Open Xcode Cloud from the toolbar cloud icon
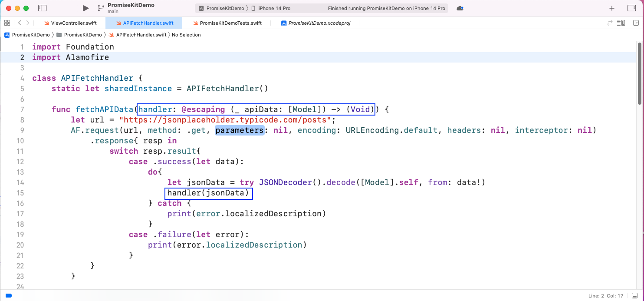 (x=460, y=8)
